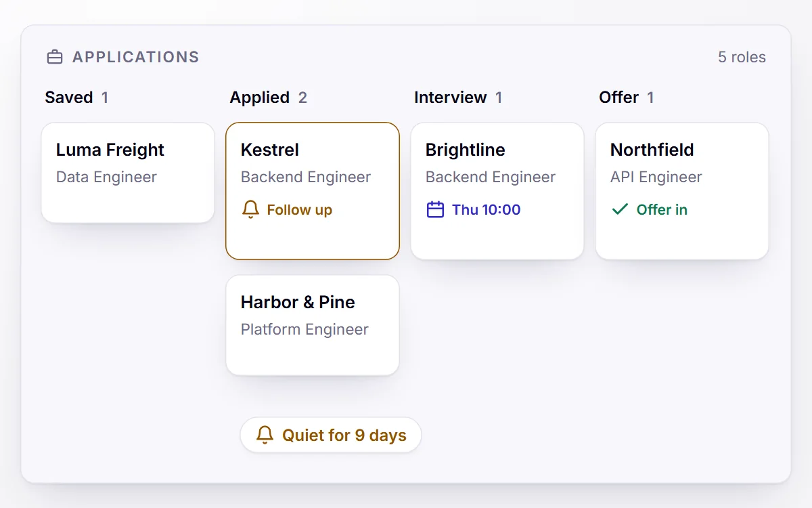
Task: Click the APPLICATIONS heading text
Action: tap(136, 57)
